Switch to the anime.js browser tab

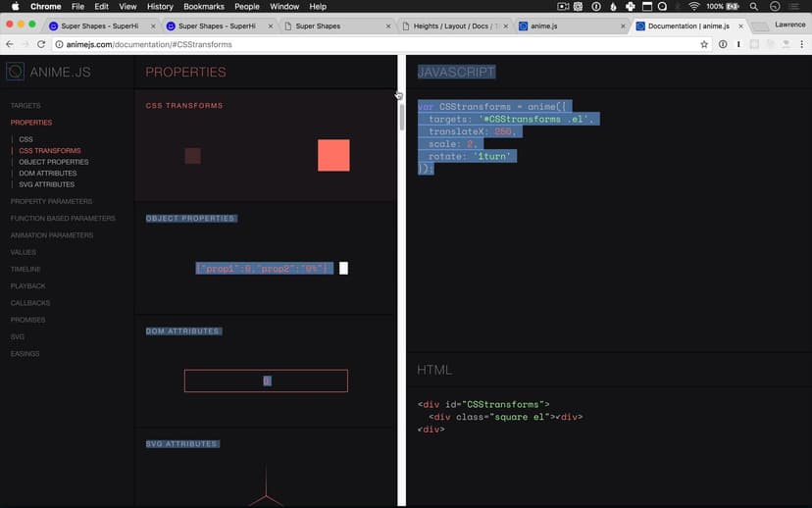point(569,25)
